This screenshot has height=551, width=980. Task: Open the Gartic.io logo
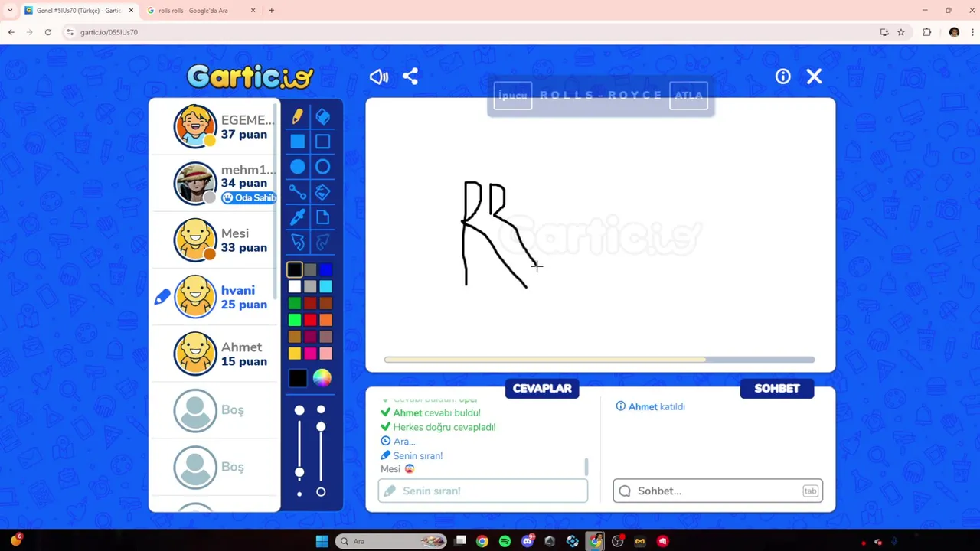tap(250, 77)
